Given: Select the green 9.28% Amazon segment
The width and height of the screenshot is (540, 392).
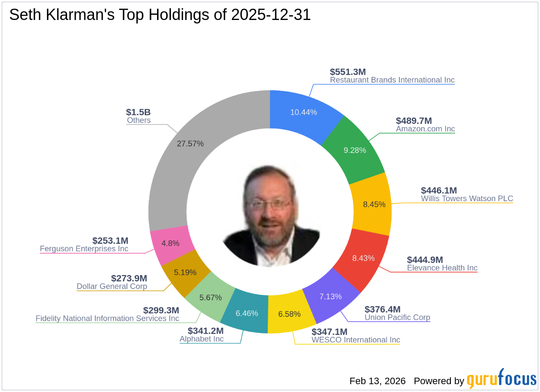Looking at the screenshot, I should 355,150.
